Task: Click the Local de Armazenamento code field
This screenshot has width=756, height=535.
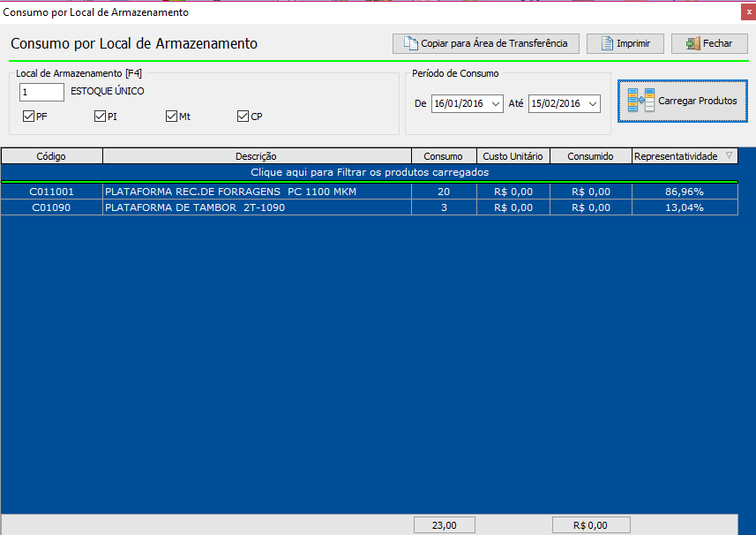Action: pyautogui.click(x=41, y=92)
